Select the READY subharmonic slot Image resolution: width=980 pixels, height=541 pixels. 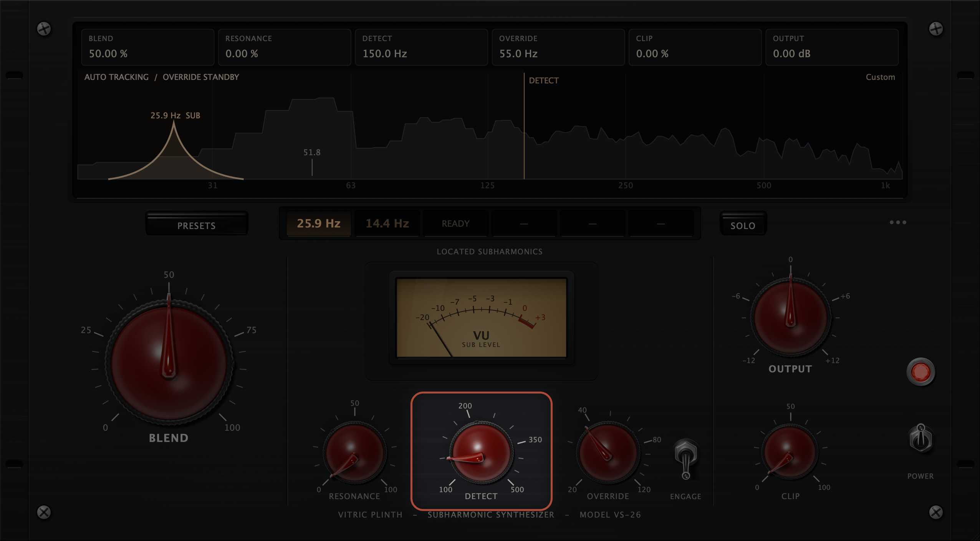click(455, 223)
